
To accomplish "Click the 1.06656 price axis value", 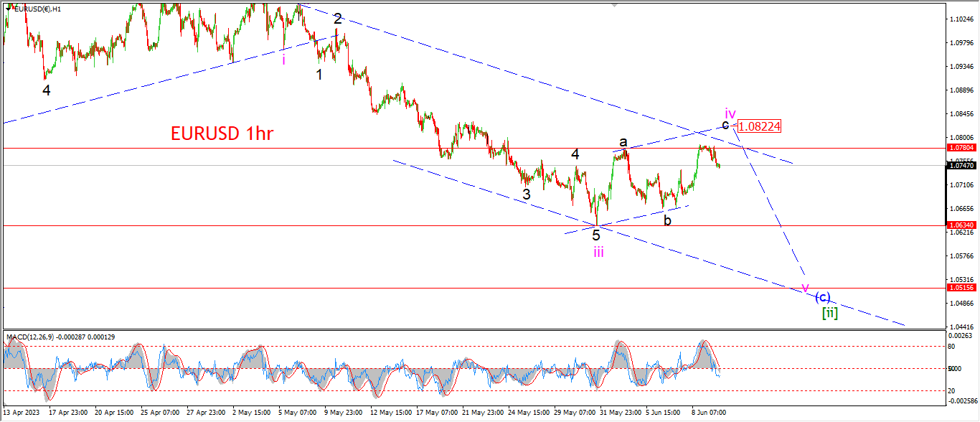I will click(x=961, y=208).
